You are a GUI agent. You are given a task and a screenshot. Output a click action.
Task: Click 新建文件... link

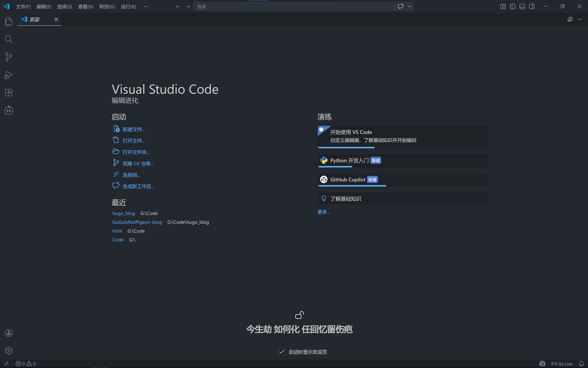click(x=134, y=129)
